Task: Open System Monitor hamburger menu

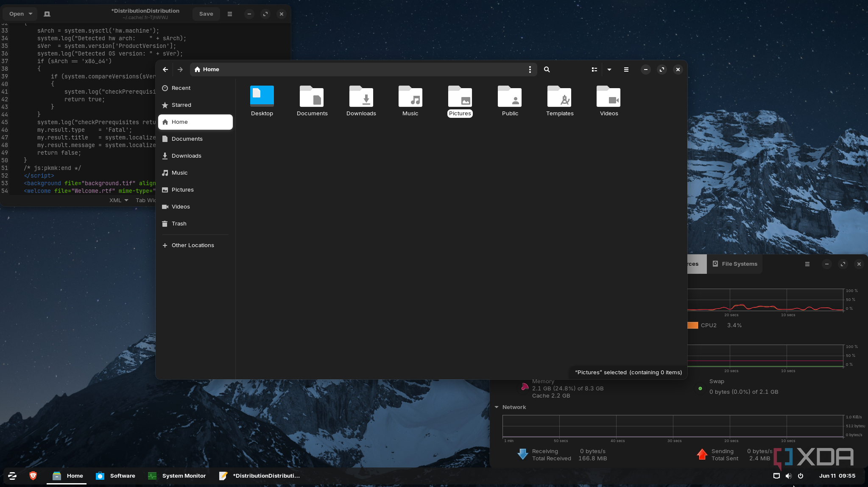Action: [807, 264]
